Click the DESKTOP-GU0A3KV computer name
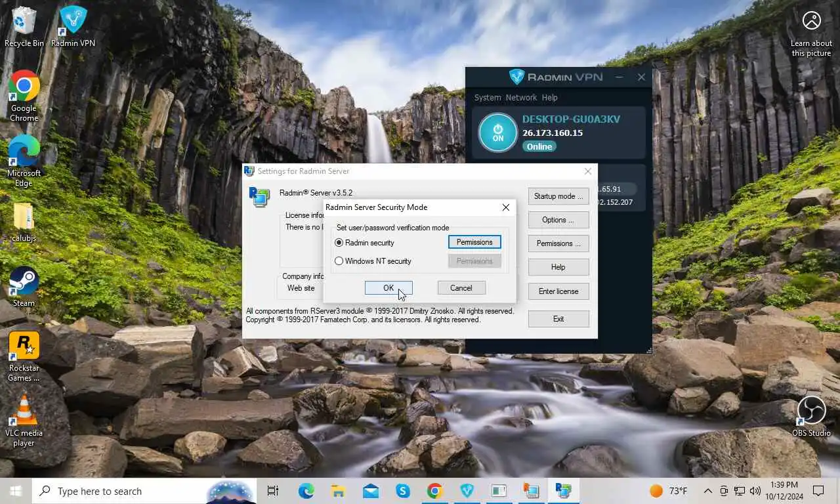The width and height of the screenshot is (840, 504). pos(571,119)
